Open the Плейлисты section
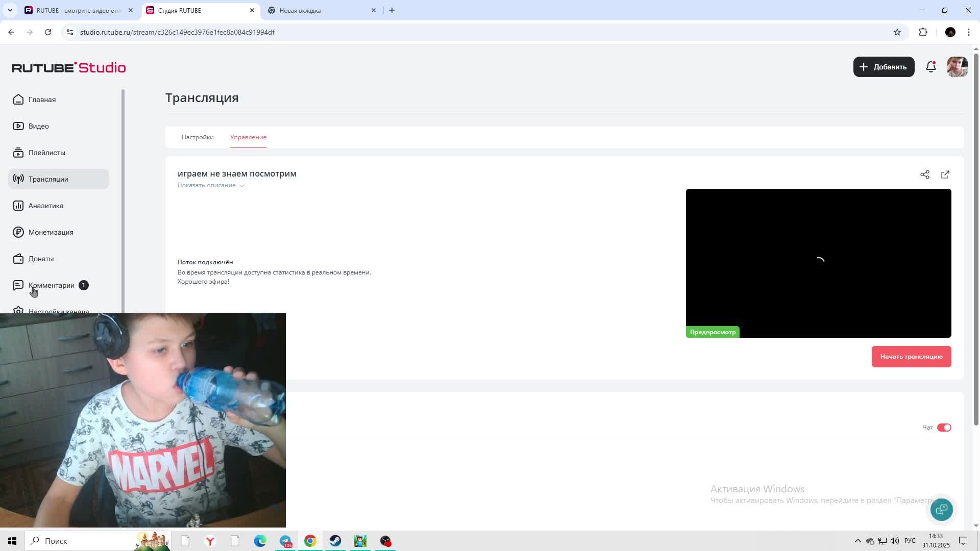This screenshot has height=551, width=980. (x=46, y=153)
